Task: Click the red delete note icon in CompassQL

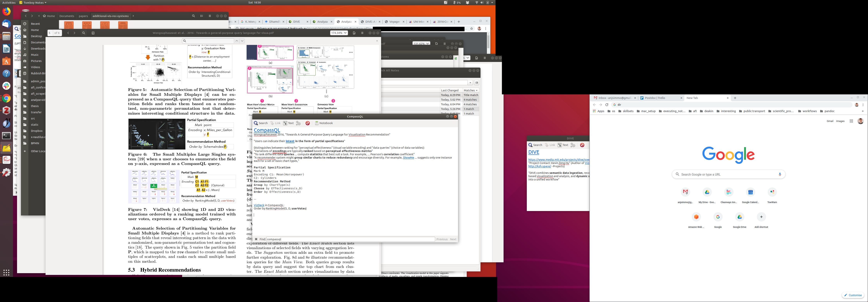Action: click(x=308, y=123)
